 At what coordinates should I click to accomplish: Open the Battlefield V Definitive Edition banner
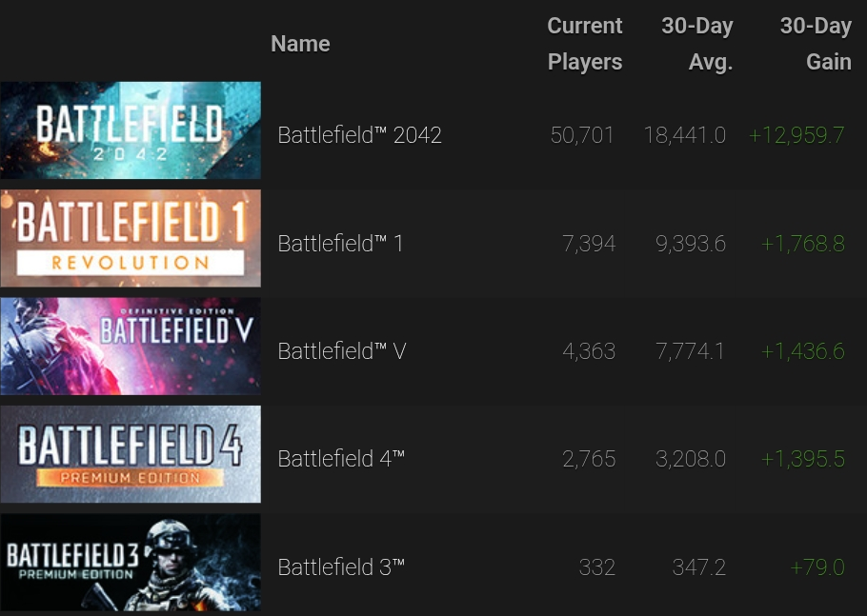pos(131,347)
